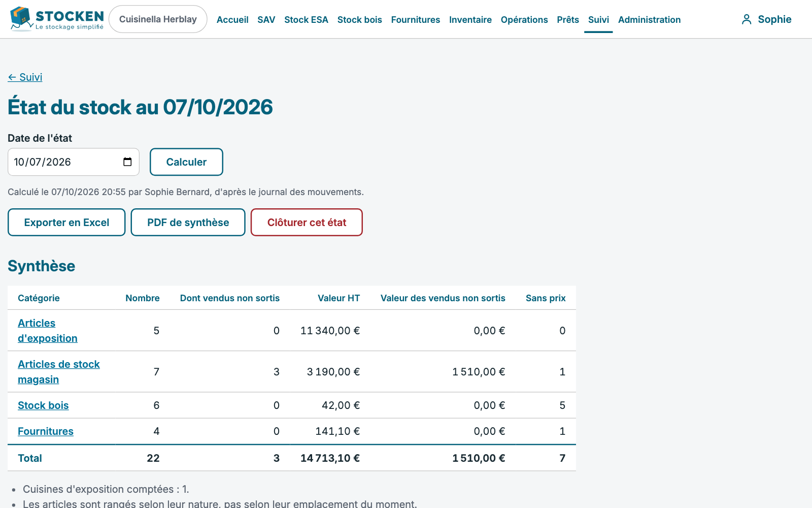The width and height of the screenshot is (812, 508).
Task: Open the SAV menu
Action: click(x=266, y=19)
